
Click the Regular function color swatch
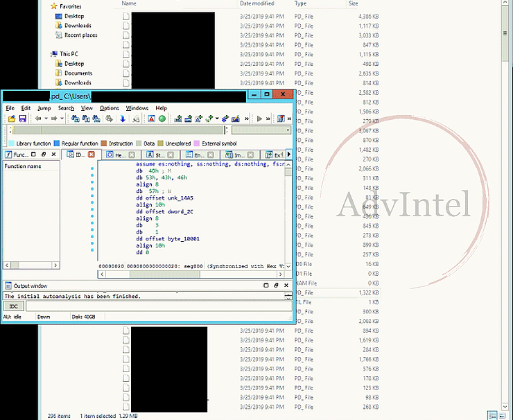click(57, 143)
